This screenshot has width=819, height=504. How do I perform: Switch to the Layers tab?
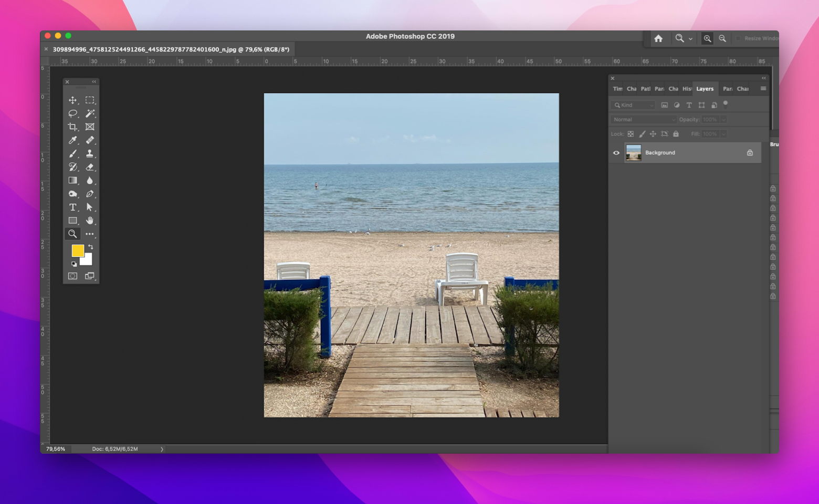pyautogui.click(x=705, y=89)
